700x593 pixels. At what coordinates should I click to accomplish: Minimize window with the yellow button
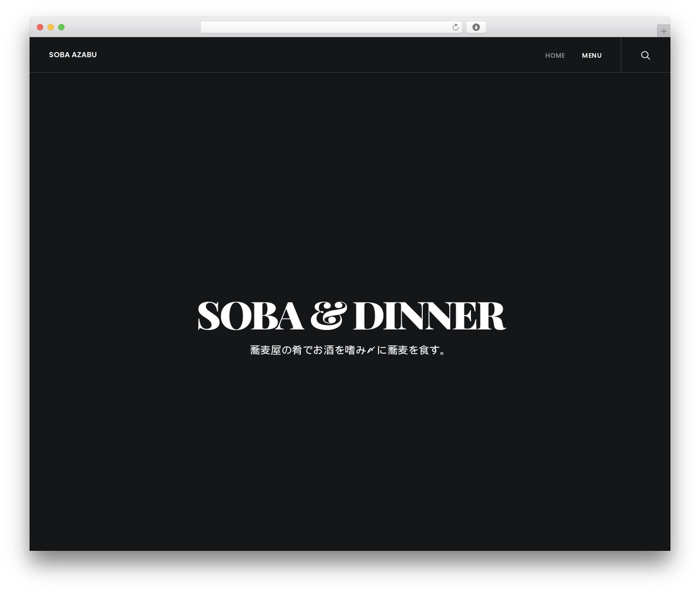pyautogui.click(x=51, y=27)
